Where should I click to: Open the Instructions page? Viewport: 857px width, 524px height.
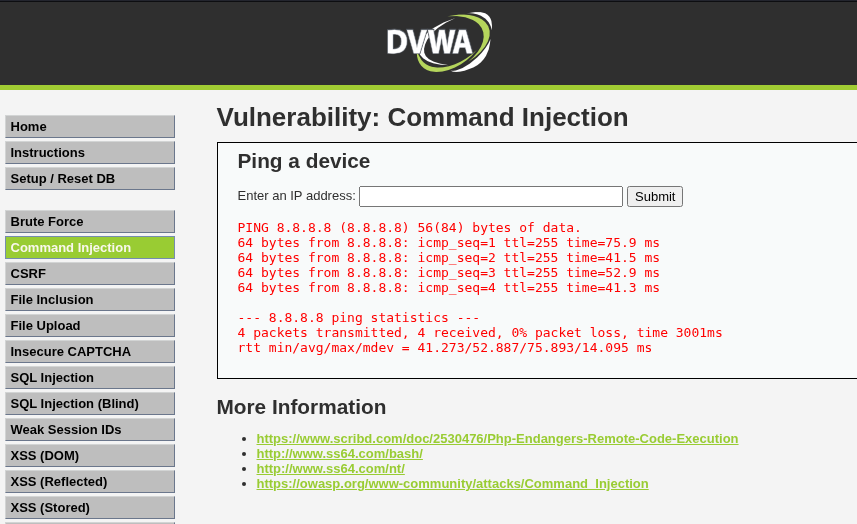[x=90, y=152]
